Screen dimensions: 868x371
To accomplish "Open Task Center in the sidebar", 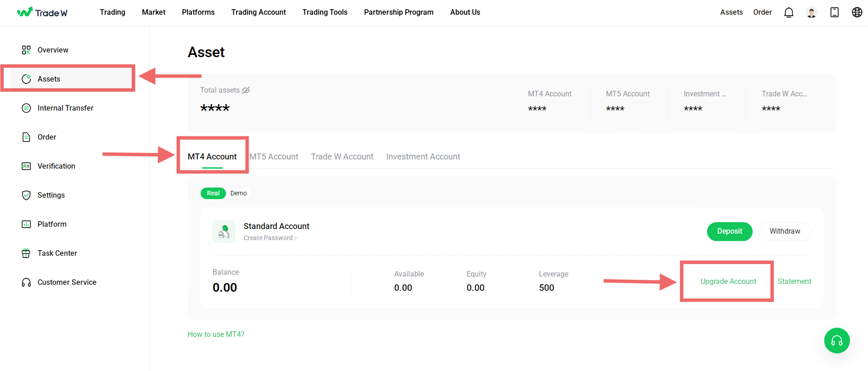I will (57, 253).
